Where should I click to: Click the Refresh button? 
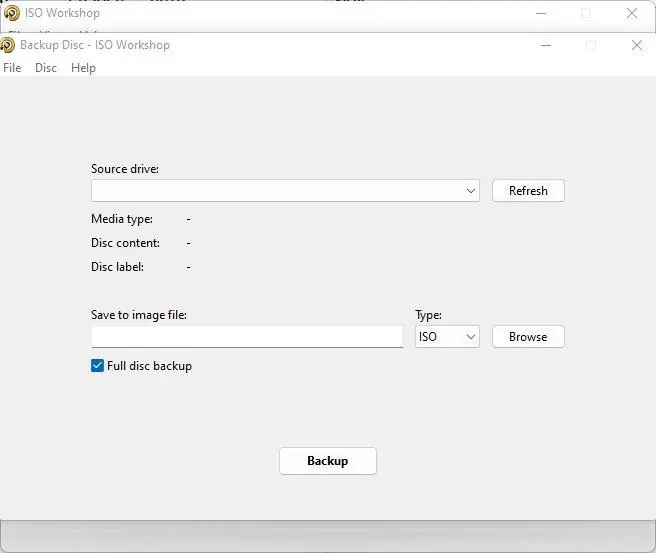coord(528,191)
